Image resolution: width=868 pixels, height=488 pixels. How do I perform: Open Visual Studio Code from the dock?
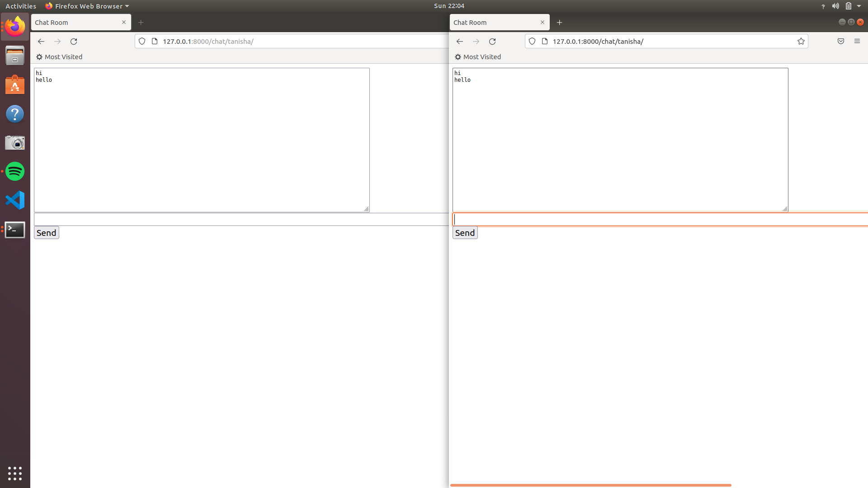pos(15,200)
